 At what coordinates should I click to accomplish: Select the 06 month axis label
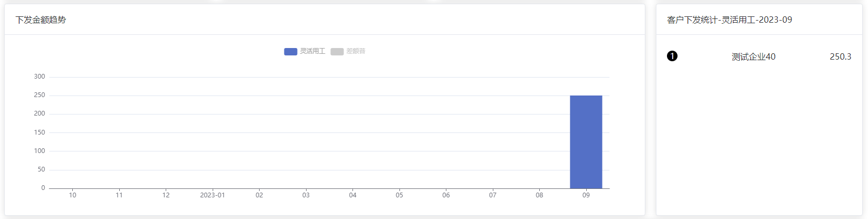(x=446, y=195)
